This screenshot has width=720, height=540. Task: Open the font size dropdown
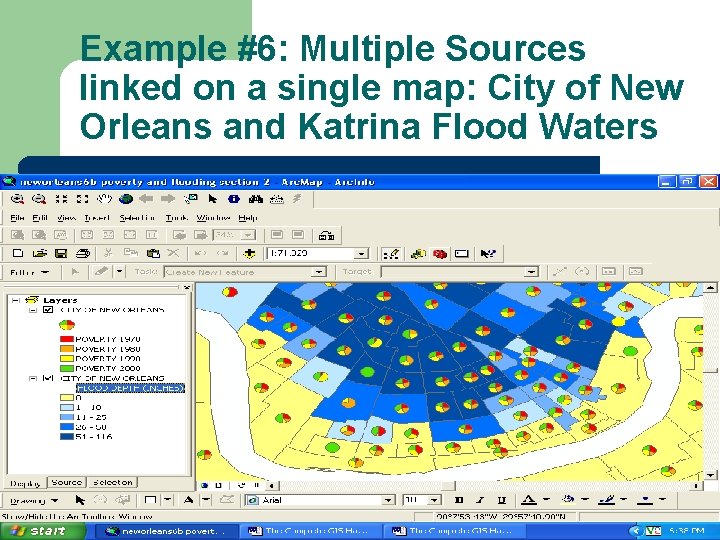[434, 500]
